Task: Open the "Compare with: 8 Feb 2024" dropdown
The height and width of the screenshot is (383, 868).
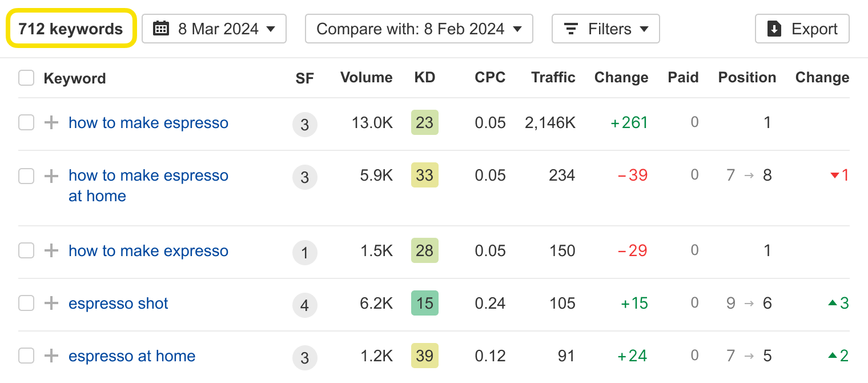Action: tap(419, 29)
